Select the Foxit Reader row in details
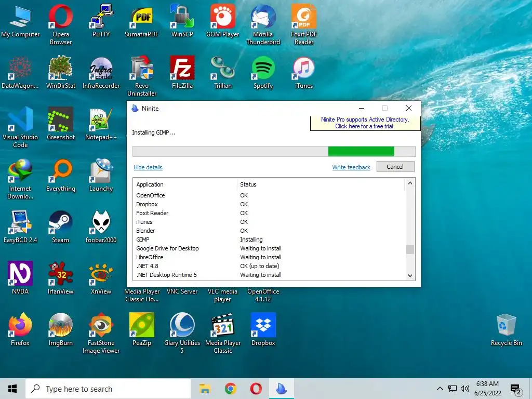Screen dimensions: 532x399 click(x=269, y=213)
